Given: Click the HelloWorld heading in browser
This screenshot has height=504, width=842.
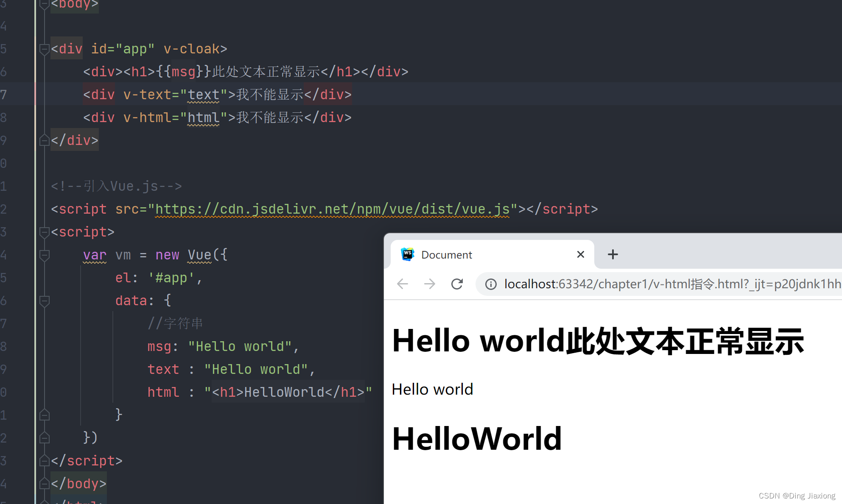Looking at the screenshot, I should [x=477, y=439].
